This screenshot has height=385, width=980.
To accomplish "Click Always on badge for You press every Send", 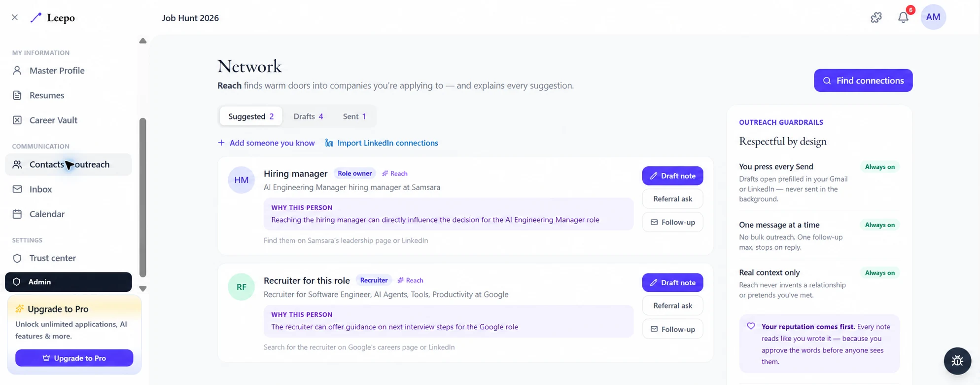I will point(879,167).
